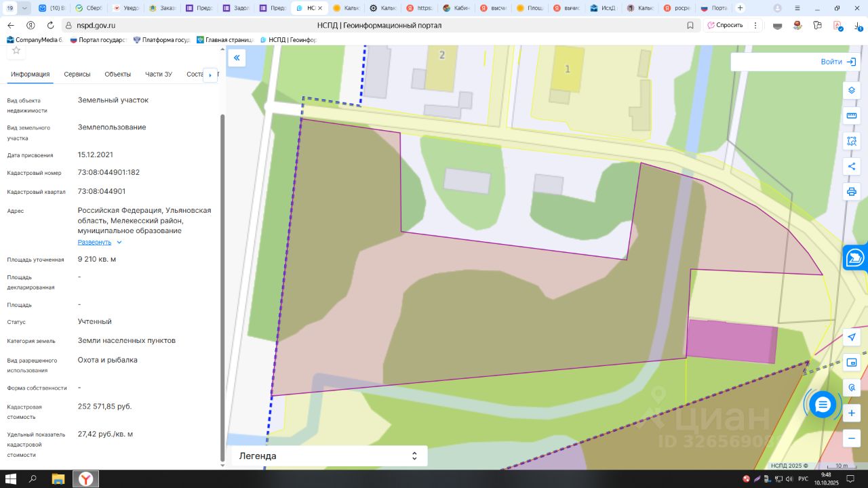Click the Развернуть link
Image resolution: width=868 pixels, height=488 pixels.
94,242
